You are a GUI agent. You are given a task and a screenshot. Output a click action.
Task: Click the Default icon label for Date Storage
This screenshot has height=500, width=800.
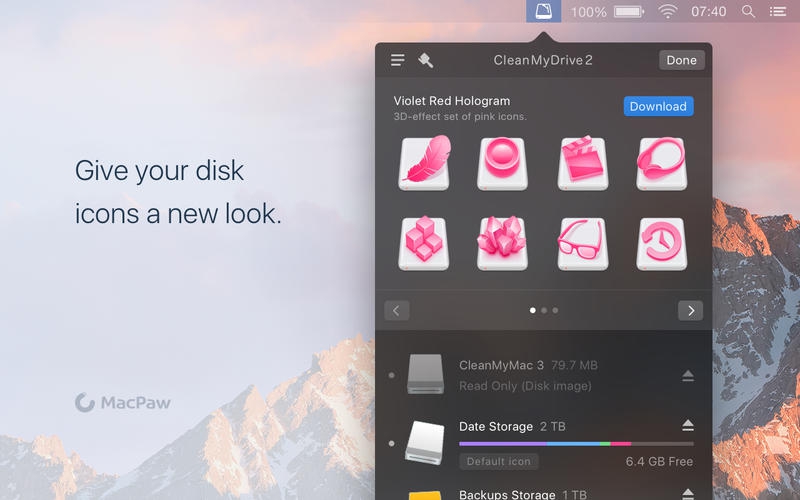(498, 462)
